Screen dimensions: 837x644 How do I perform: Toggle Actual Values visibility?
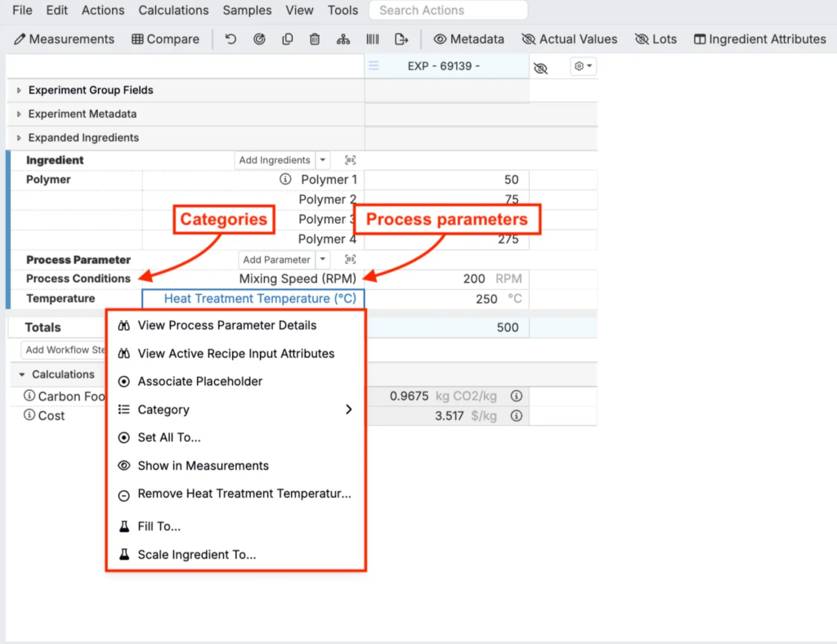tap(569, 39)
